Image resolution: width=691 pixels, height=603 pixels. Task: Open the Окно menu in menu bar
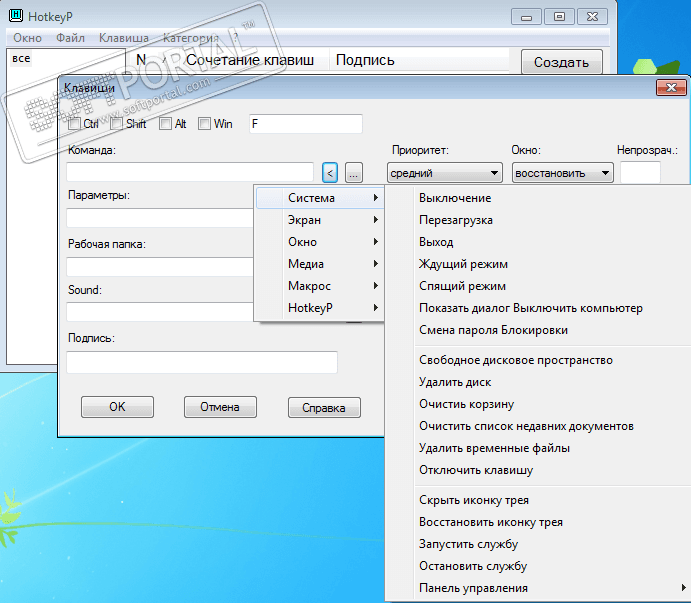27,38
